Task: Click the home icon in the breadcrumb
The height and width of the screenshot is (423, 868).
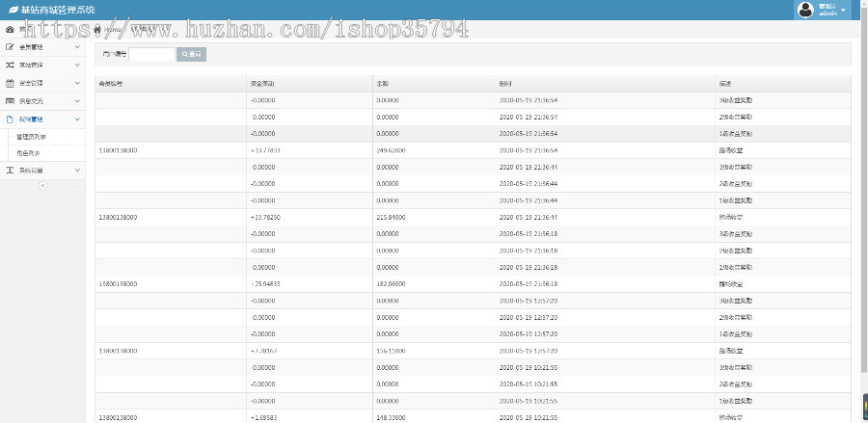Action: (97, 29)
